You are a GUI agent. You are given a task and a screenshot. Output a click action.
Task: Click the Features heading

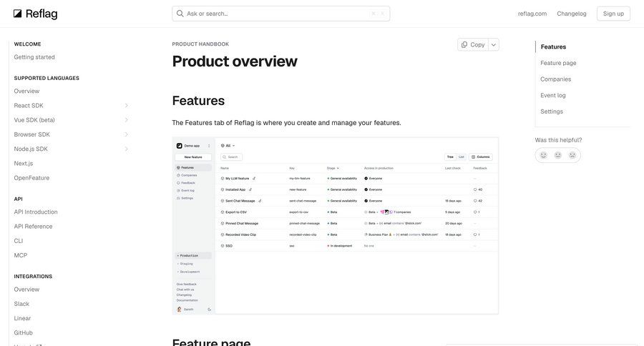click(x=198, y=101)
